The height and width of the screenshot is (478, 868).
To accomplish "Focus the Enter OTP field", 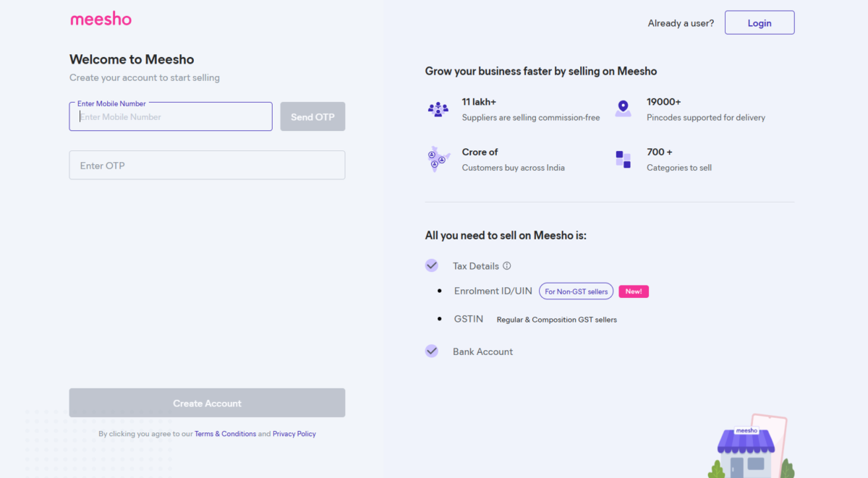I will click(x=207, y=165).
